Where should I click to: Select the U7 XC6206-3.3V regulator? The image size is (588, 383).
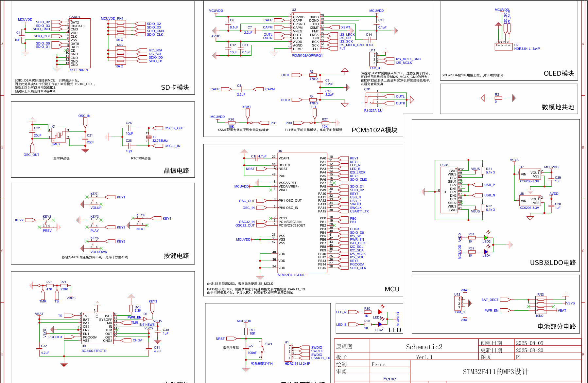(x=530, y=174)
